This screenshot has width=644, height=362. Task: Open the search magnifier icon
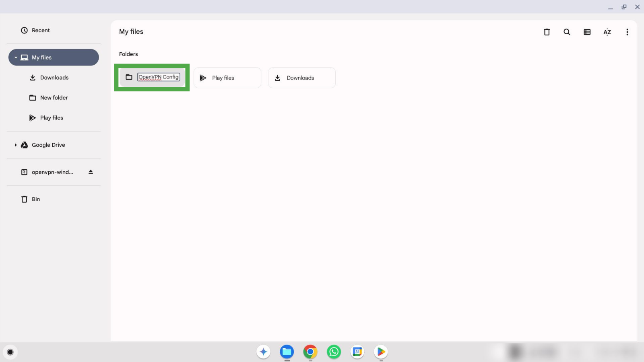point(567,32)
